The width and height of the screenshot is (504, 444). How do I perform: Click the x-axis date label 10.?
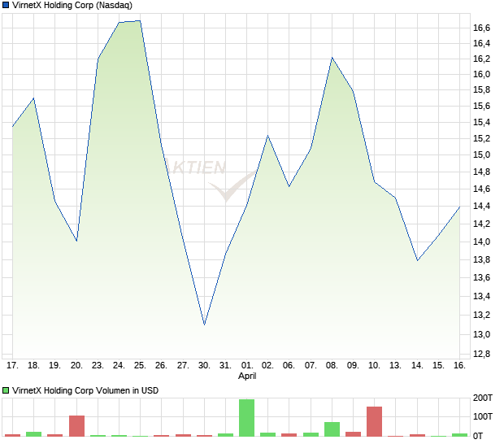click(x=374, y=365)
